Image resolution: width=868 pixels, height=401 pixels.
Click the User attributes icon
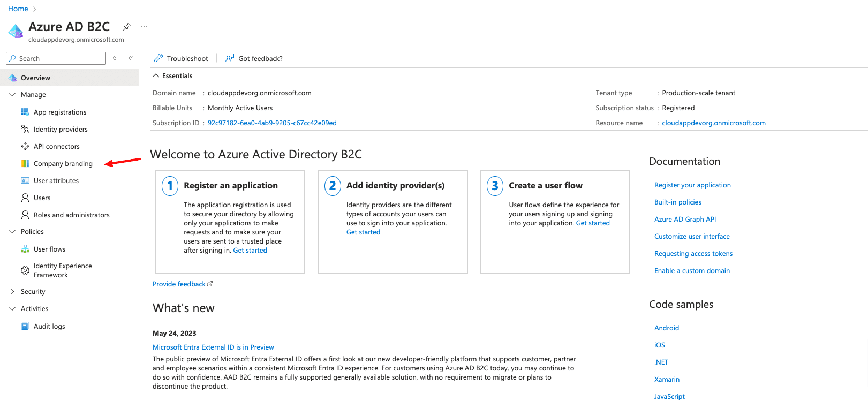[x=25, y=180]
